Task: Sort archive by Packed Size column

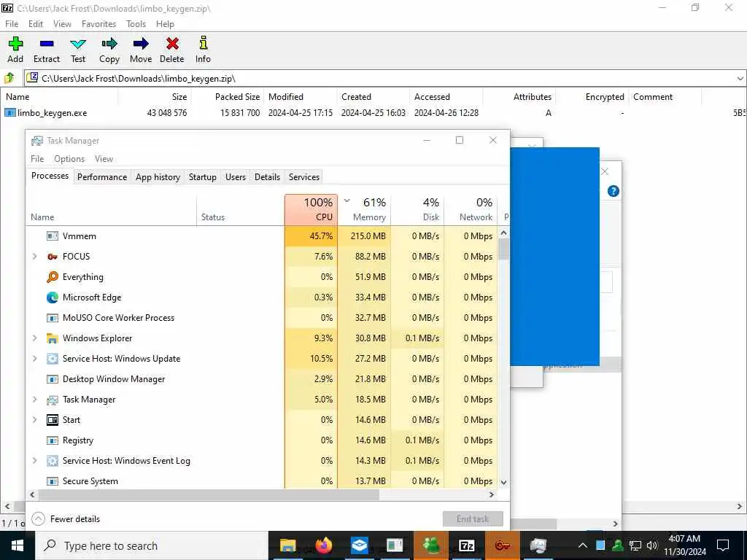Action: point(228,97)
